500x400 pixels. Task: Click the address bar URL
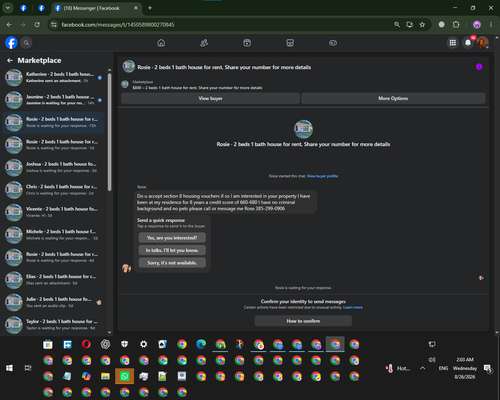[x=118, y=25]
